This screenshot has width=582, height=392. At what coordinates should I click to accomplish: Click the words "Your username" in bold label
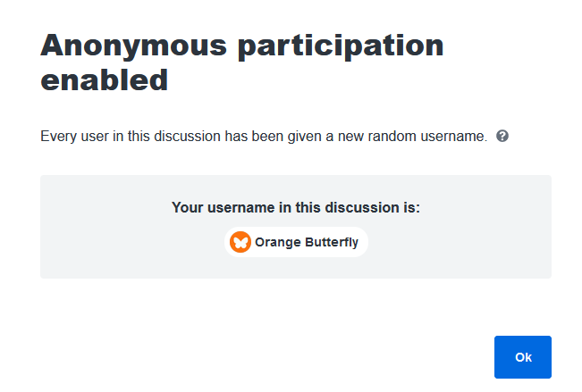point(224,207)
